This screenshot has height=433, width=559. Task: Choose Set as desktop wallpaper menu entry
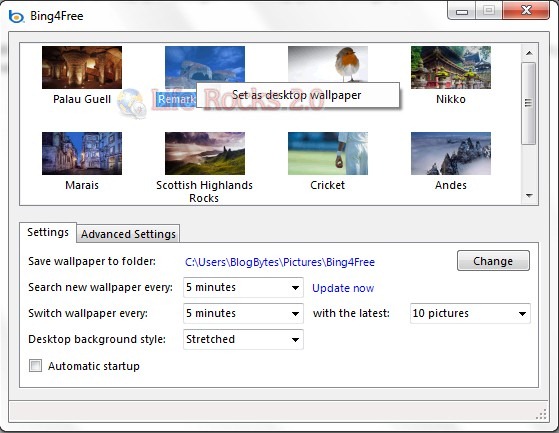pyautogui.click(x=298, y=95)
